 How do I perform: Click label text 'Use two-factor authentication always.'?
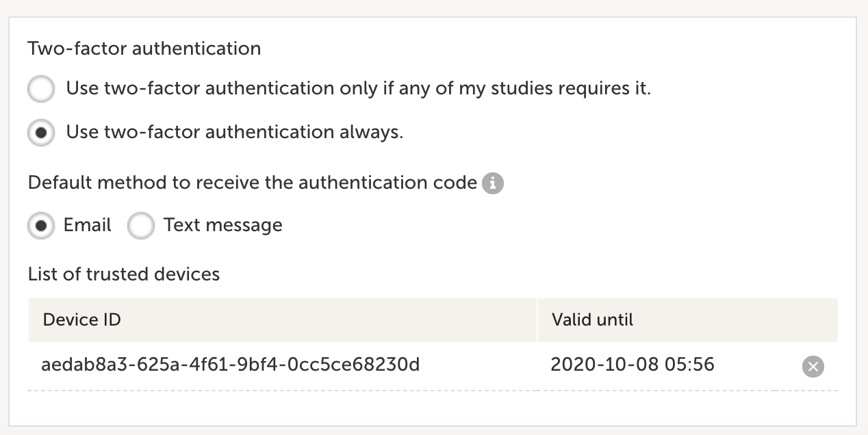(x=234, y=132)
